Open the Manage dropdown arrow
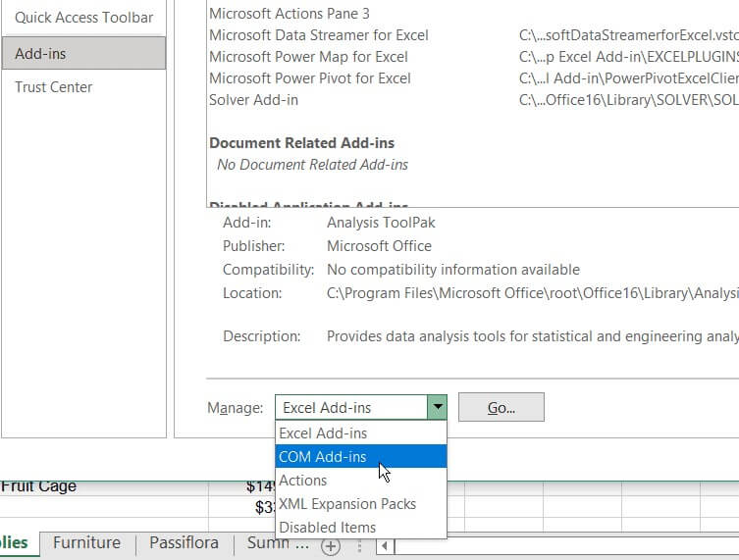The height and width of the screenshot is (560, 739). pyautogui.click(x=437, y=407)
